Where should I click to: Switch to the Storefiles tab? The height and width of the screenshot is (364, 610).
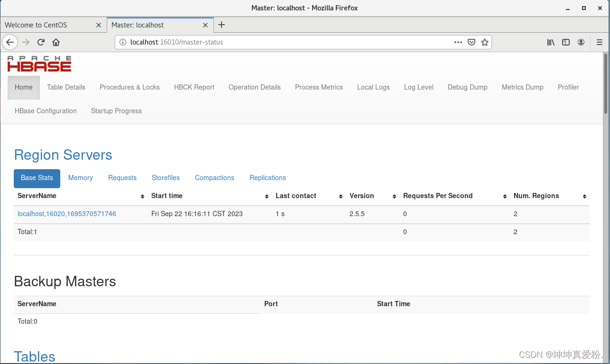click(166, 178)
